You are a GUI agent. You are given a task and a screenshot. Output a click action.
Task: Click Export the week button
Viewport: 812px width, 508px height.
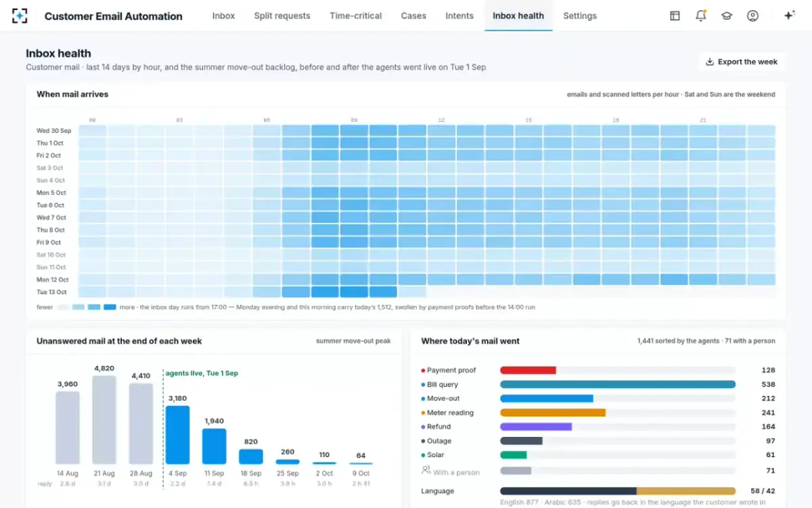[742, 62]
